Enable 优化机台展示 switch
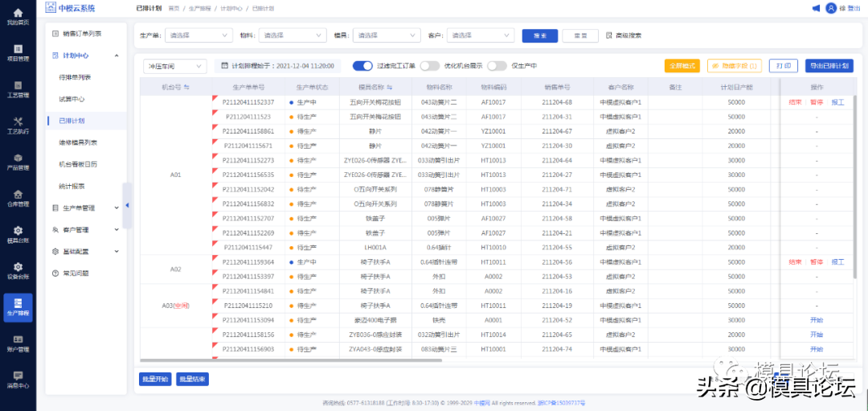This screenshot has width=868, height=411. [x=429, y=66]
